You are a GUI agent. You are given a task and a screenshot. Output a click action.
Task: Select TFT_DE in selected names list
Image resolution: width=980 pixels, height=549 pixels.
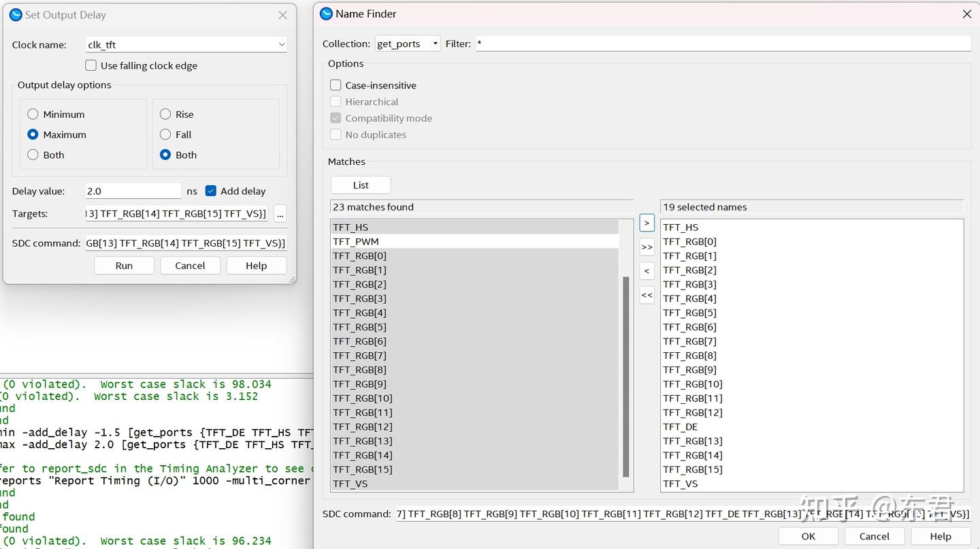point(681,427)
